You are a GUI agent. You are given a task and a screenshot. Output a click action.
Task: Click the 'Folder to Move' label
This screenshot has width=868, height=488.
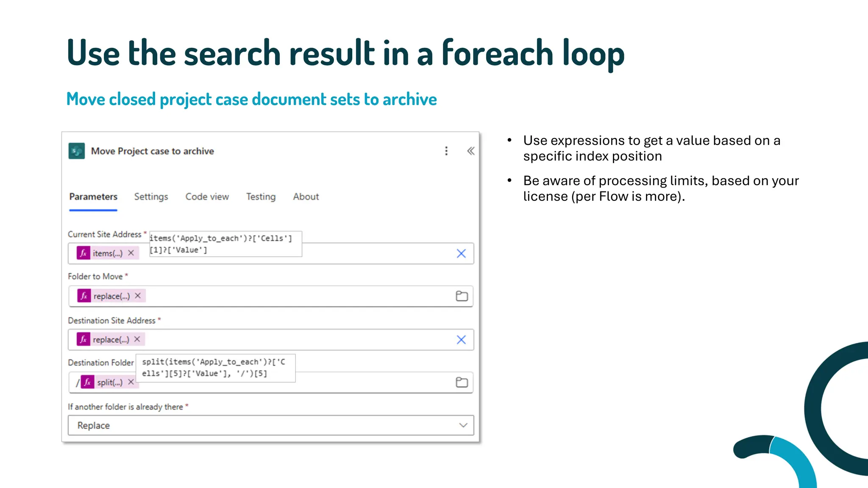pyautogui.click(x=95, y=276)
